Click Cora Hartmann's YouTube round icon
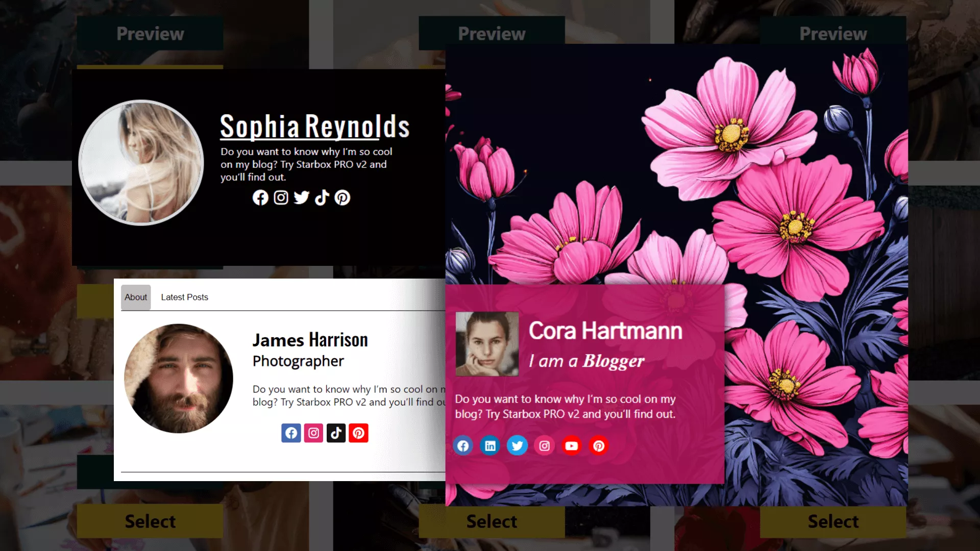980x551 pixels. 572,446
